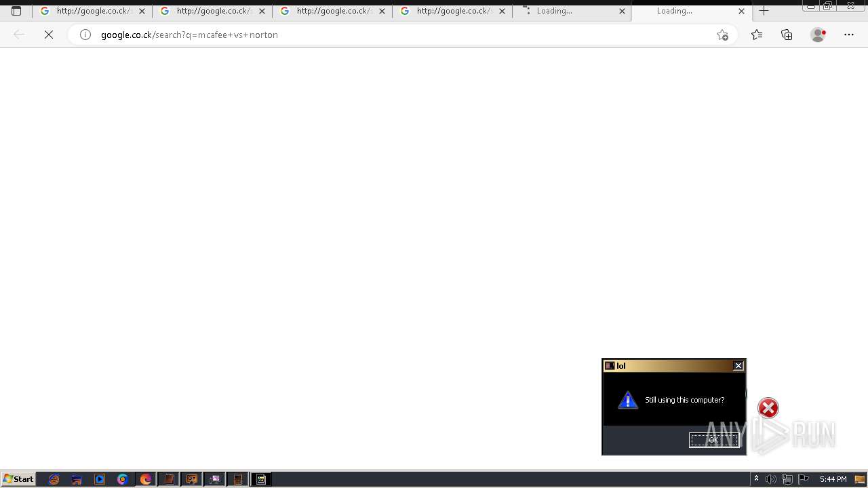Select the active black taskbar app button
The width and height of the screenshot is (868, 488).
click(x=261, y=479)
